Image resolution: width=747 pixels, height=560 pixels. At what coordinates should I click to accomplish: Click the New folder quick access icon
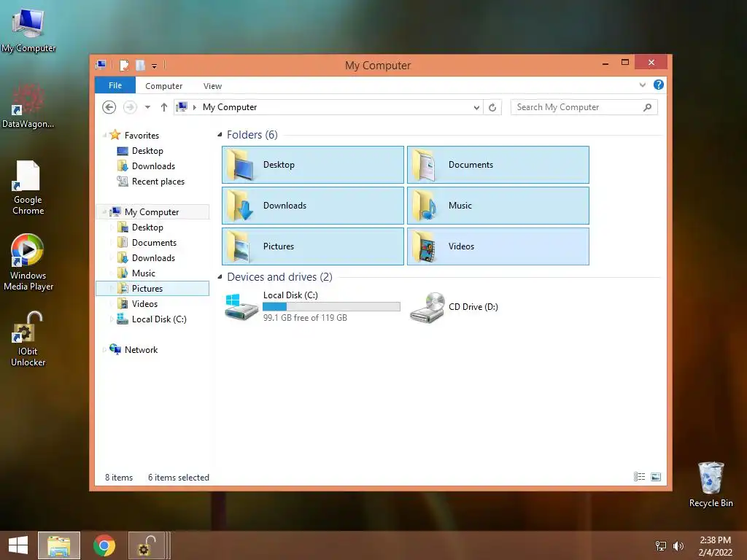(140, 65)
